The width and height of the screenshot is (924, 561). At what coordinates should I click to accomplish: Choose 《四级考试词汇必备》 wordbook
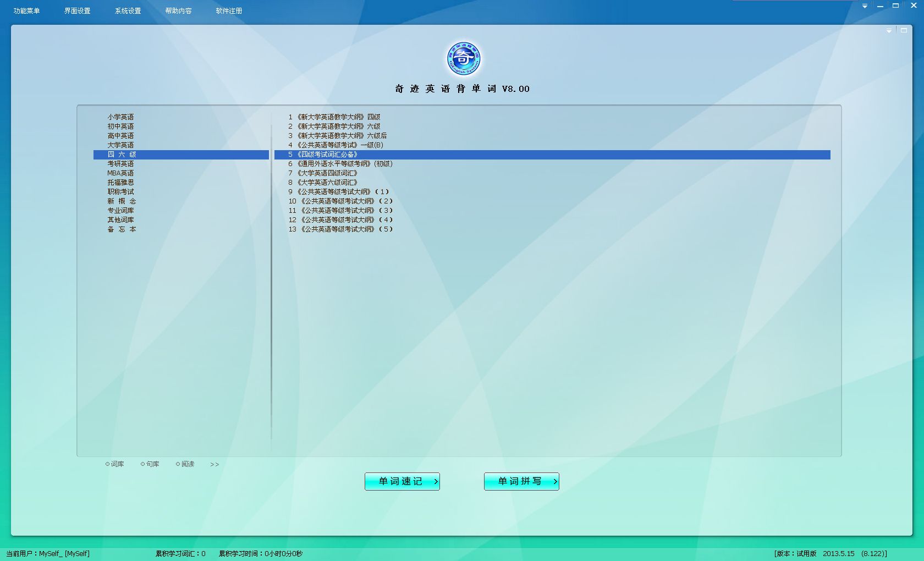pos(552,155)
